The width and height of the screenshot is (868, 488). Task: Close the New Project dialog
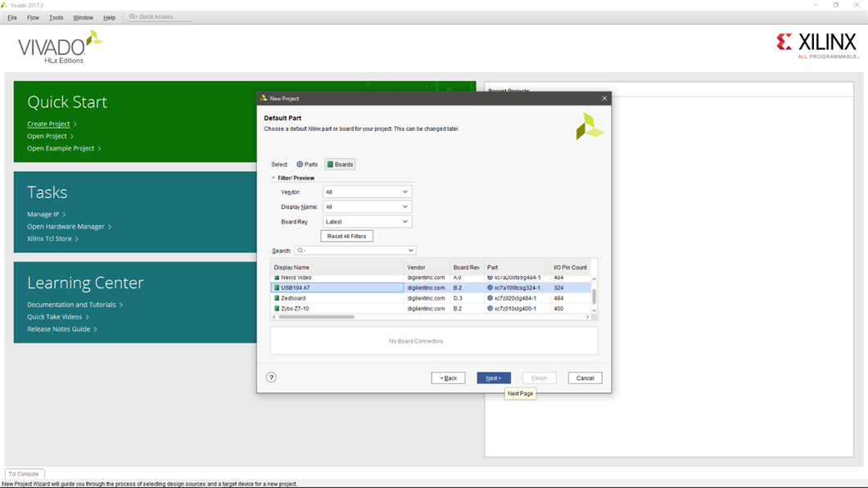click(604, 98)
